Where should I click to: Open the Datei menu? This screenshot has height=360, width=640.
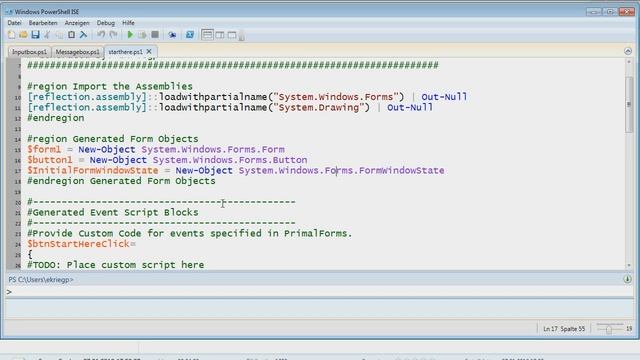pyautogui.click(x=14, y=23)
